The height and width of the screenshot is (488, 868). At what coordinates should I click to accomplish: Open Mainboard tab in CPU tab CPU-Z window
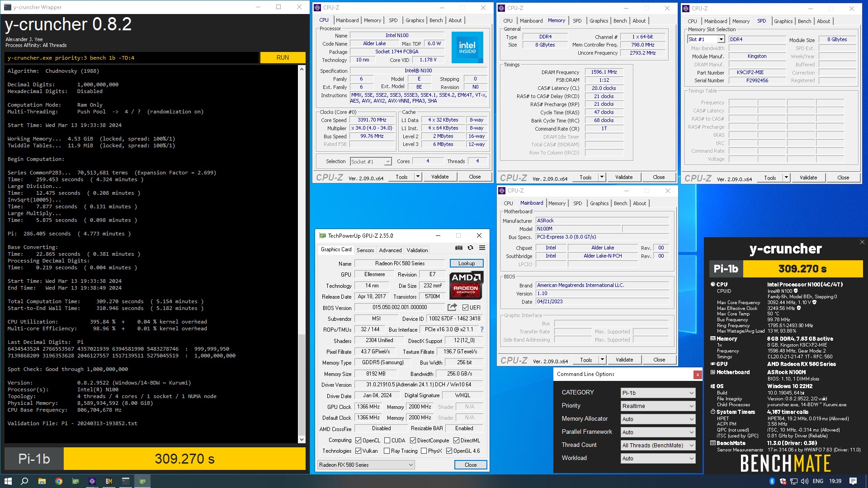347,20
